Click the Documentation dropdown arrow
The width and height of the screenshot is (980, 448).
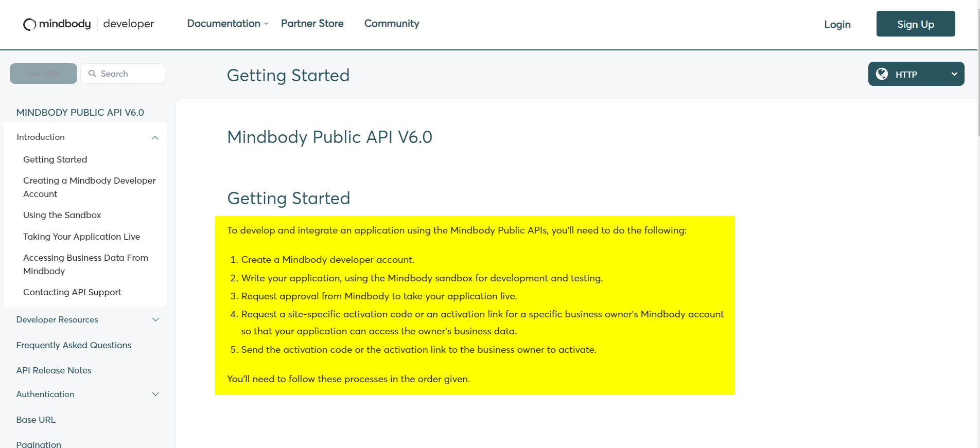click(266, 24)
